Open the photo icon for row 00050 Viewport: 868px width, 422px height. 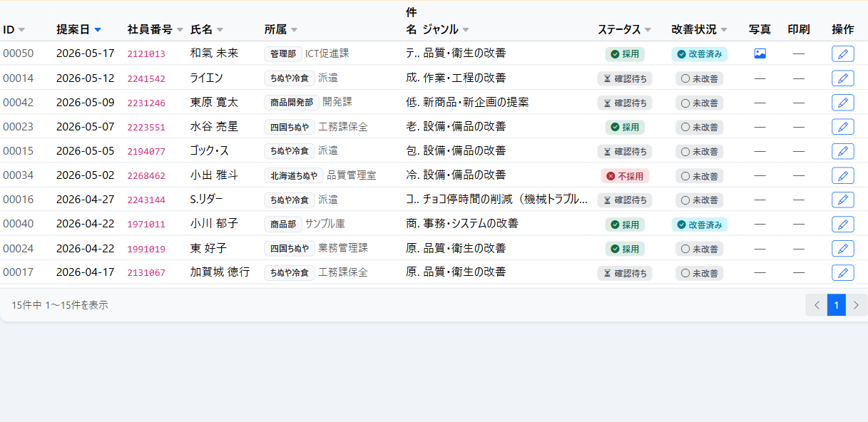(x=760, y=53)
